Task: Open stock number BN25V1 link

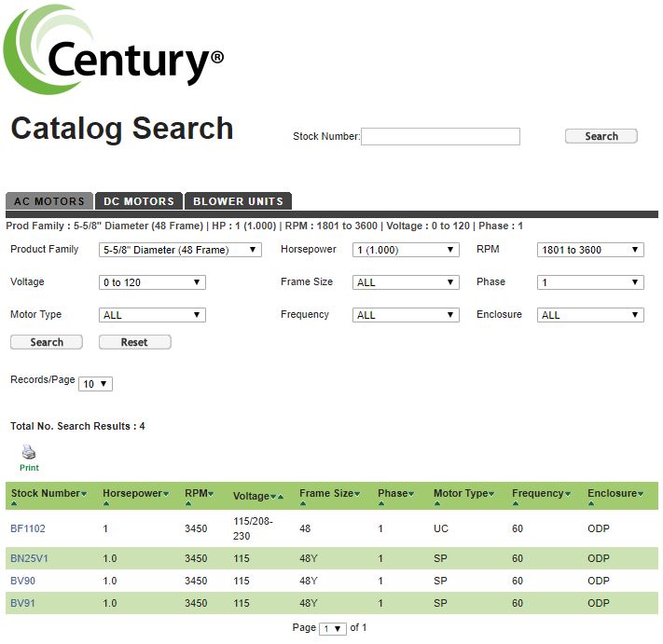Action: coord(29,558)
